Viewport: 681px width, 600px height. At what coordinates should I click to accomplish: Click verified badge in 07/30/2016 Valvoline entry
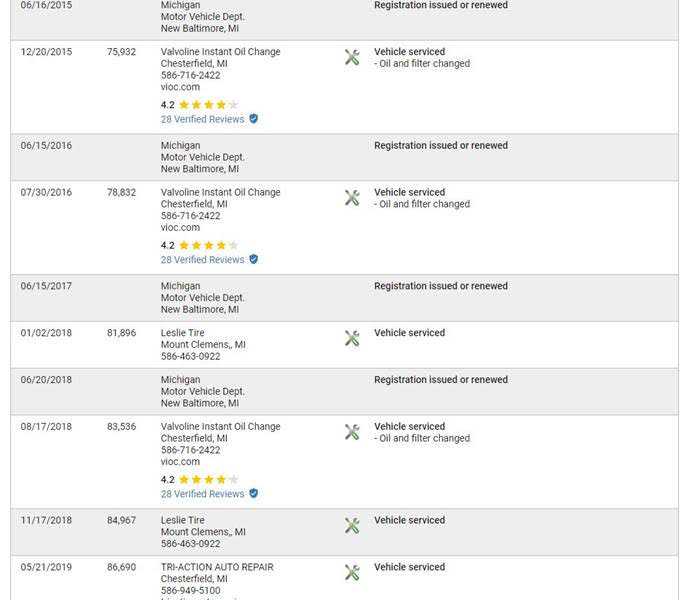click(x=254, y=260)
